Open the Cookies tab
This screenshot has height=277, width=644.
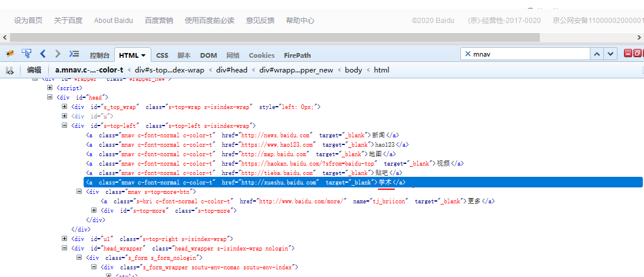point(261,55)
